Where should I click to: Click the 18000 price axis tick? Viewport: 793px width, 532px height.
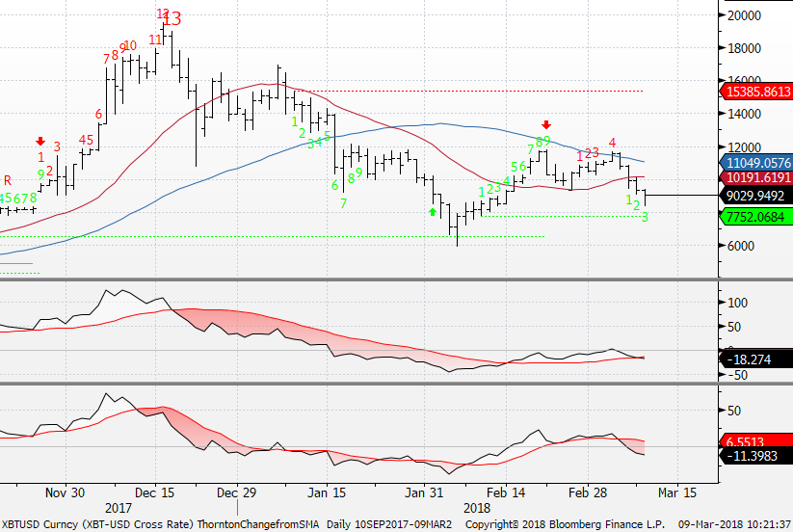[744, 48]
